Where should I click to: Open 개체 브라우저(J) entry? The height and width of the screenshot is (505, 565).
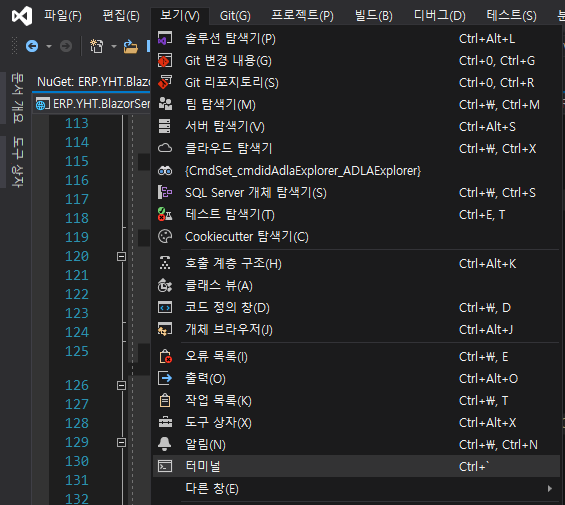357,329
